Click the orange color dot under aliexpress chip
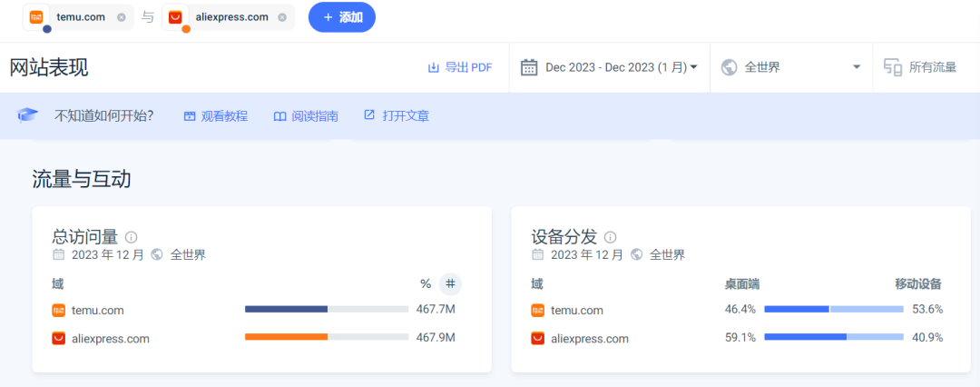The image size is (980, 387). (x=186, y=29)
